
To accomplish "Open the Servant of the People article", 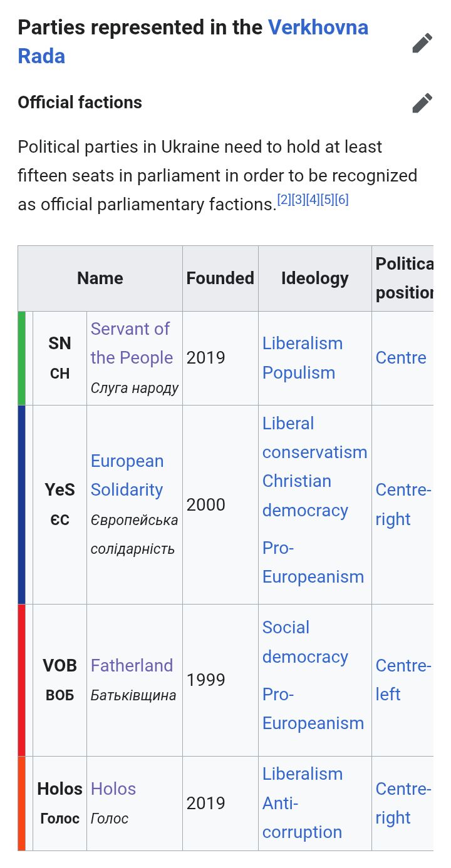I will tap(131, 343).
